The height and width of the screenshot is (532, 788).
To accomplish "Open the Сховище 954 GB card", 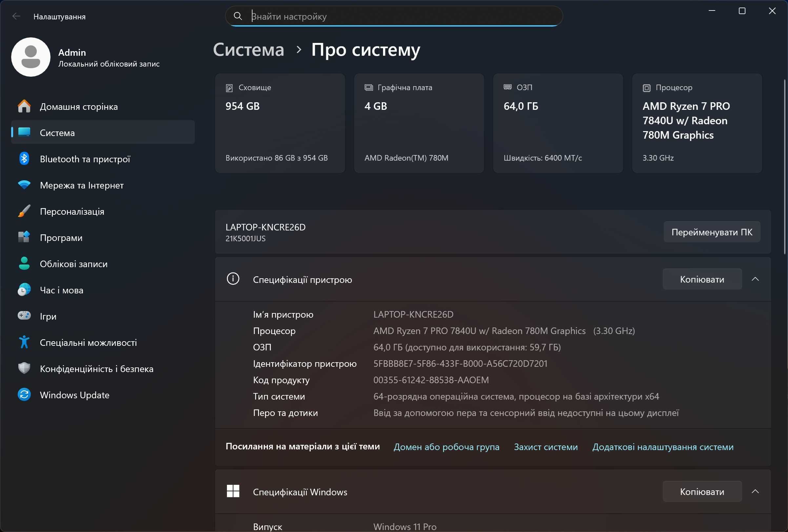I will pos(280,123).
